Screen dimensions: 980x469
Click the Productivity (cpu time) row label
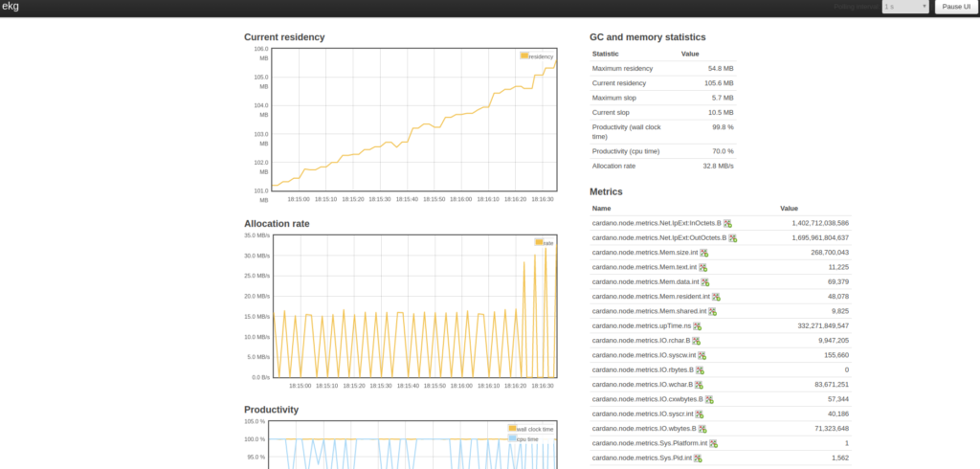tap(626, 151)
